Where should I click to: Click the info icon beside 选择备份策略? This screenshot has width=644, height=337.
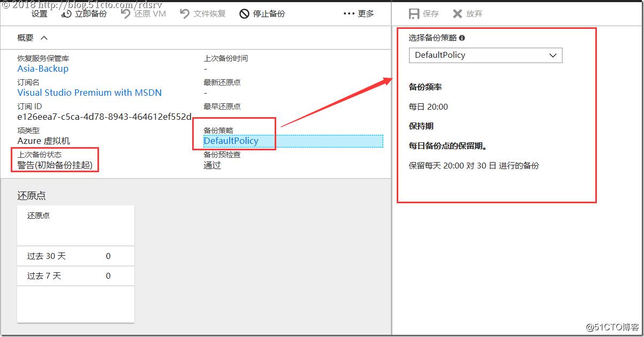[x=462, y=38]
